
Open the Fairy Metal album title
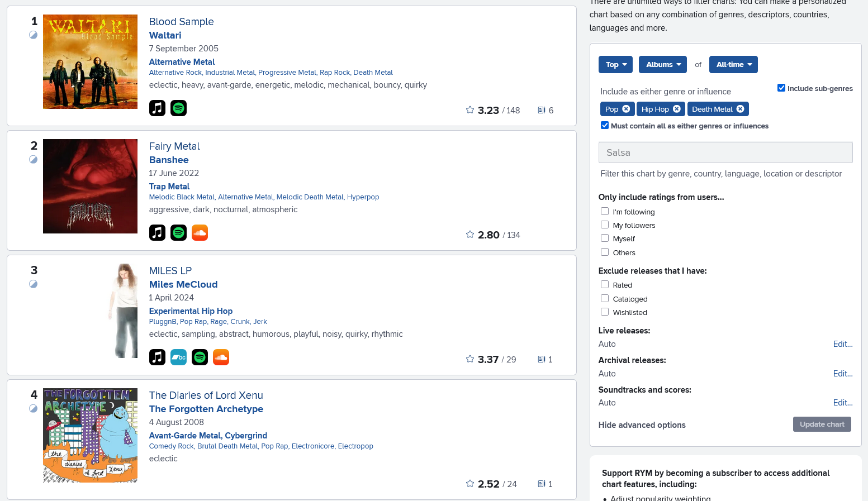pyautogui.click(x=174, y=146)
